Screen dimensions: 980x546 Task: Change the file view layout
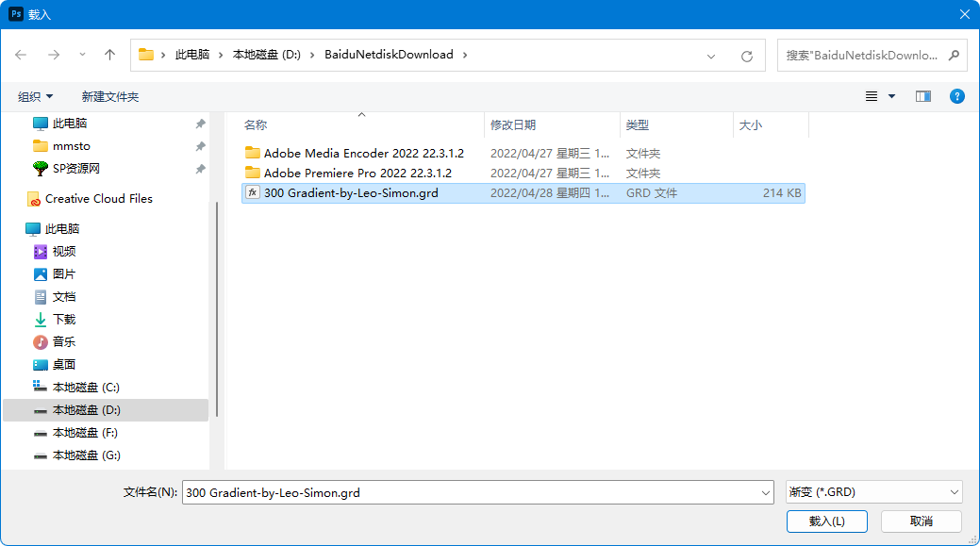[x=872, y=96]
